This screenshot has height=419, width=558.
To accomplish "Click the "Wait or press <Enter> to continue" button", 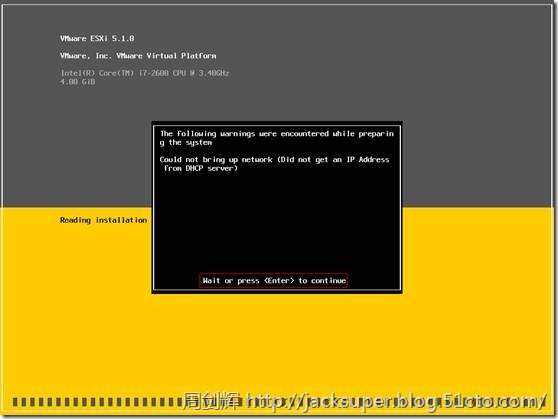I will (273, 281).
